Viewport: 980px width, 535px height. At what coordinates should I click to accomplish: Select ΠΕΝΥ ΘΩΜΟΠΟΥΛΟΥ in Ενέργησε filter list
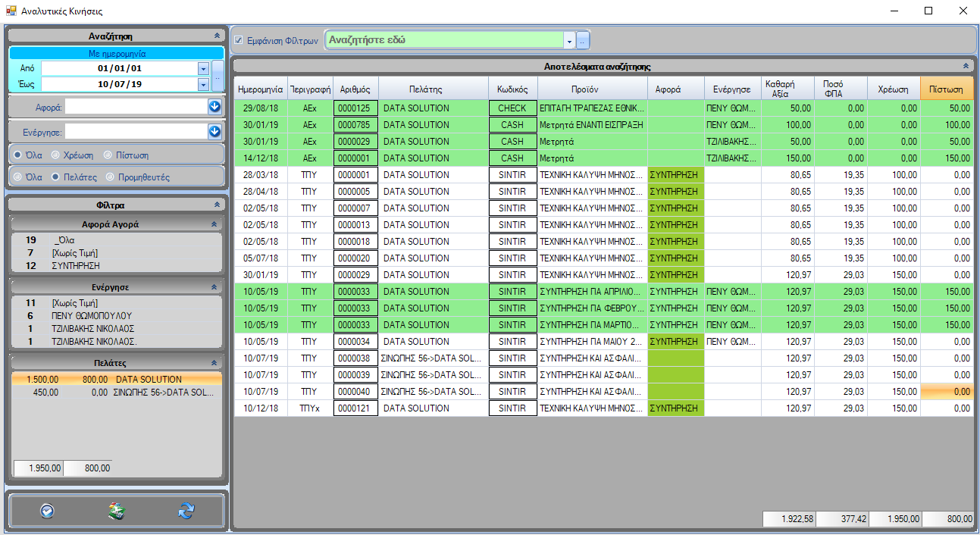[92, 315]
